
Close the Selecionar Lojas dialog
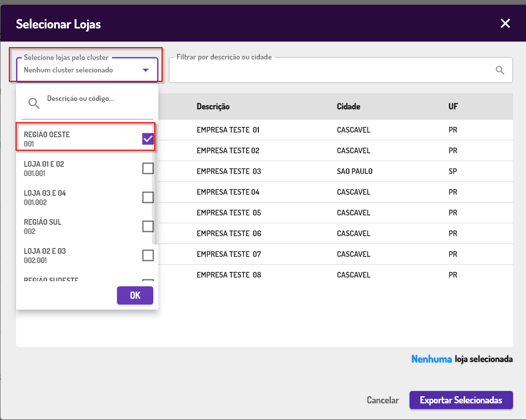[505, 23]
